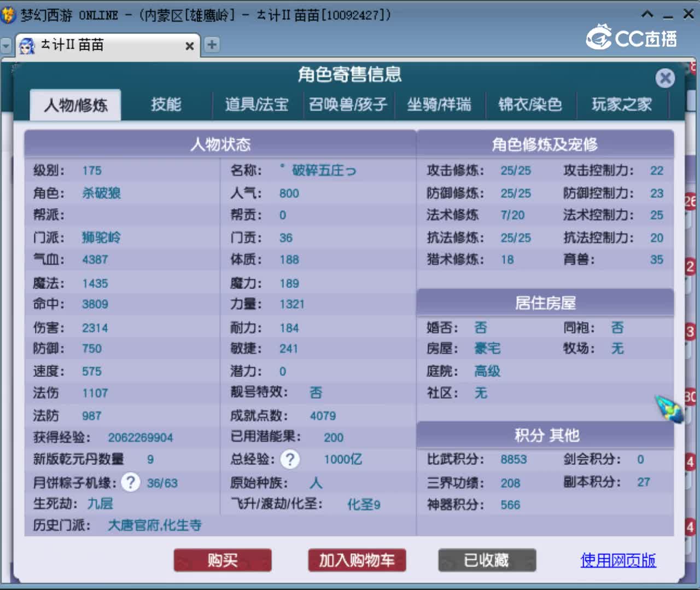Click the 房屋 value 豪宅
This screenshot has width=700, height=590.
[487, 349]
